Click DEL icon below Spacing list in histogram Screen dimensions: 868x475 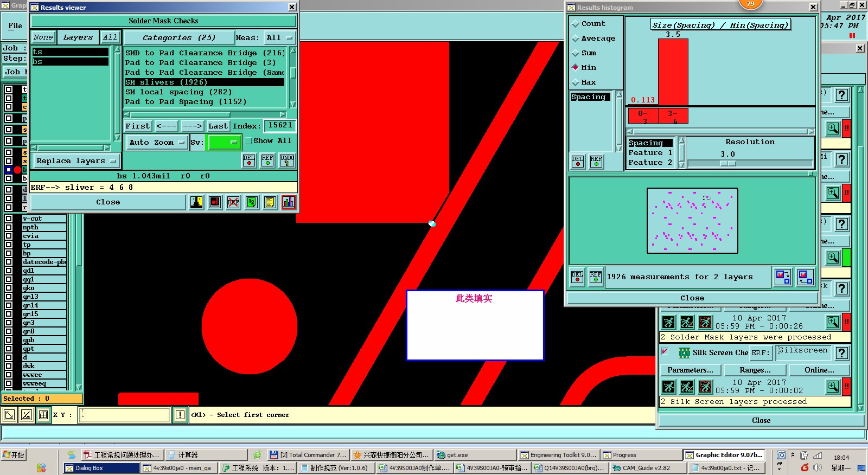tap(578, 161)
